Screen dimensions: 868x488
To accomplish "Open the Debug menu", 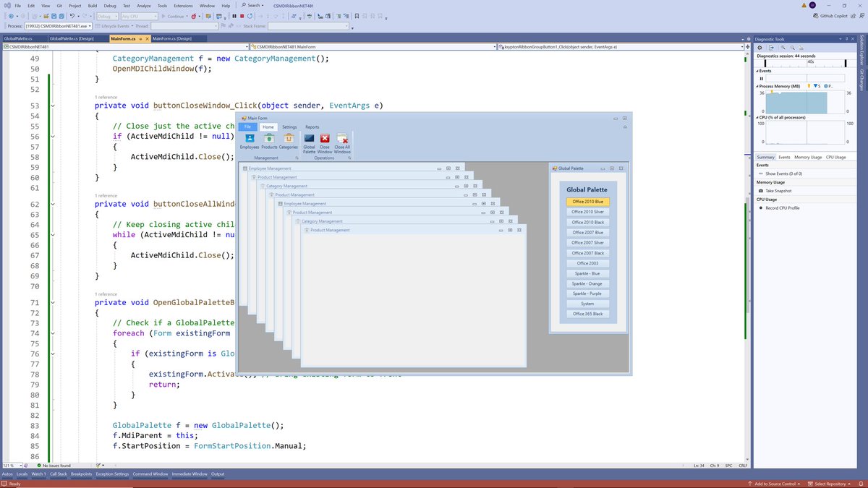I will (110, 5).
